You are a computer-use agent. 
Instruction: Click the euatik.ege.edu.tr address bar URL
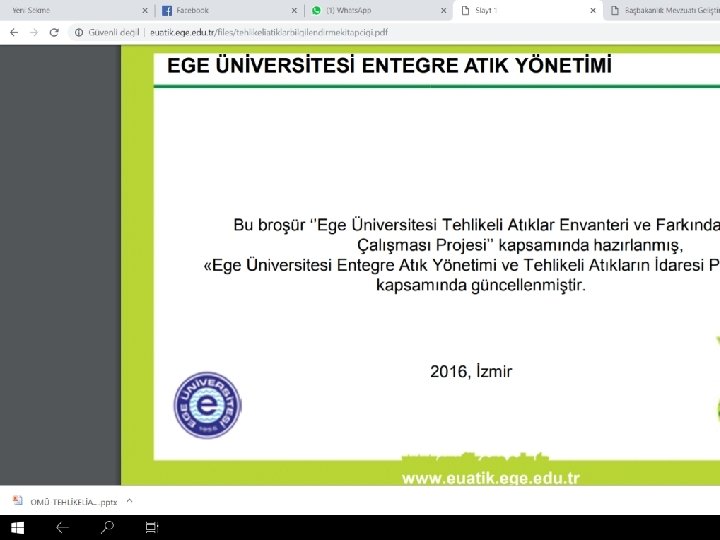(x=269, y=33)
